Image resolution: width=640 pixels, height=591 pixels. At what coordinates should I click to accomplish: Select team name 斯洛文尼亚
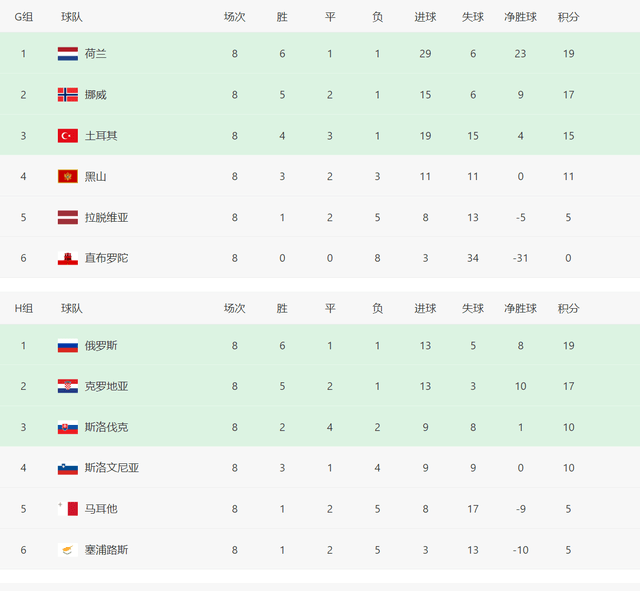click(x=112, y=468)
